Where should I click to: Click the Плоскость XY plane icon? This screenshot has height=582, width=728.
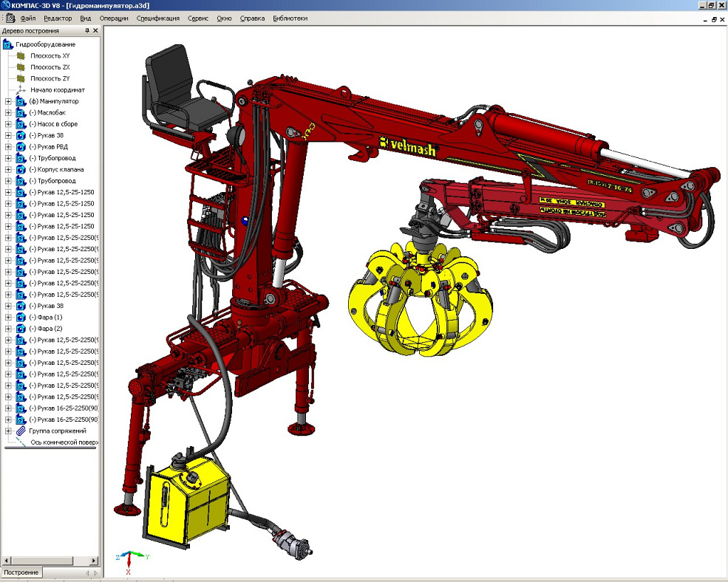(x=21, y=56)
